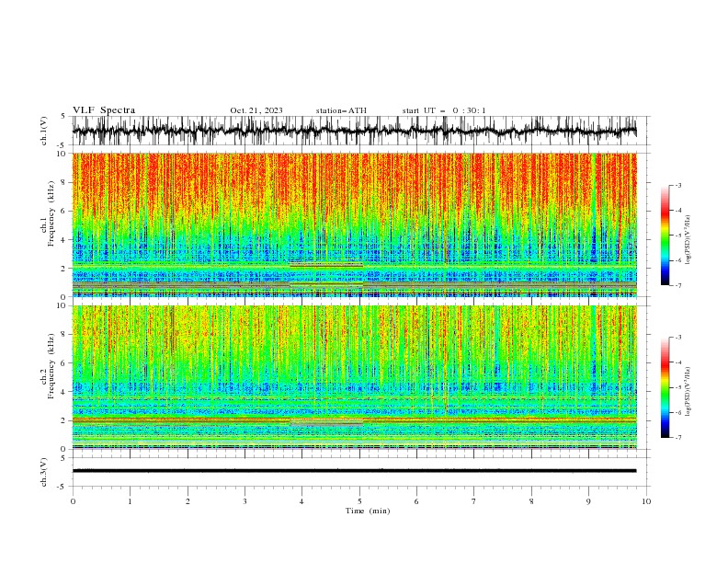The height and width of the screenshot is (563, 728).
Task: Click the "-4" tick on lower colorbar
Action: tap(677, 362)
